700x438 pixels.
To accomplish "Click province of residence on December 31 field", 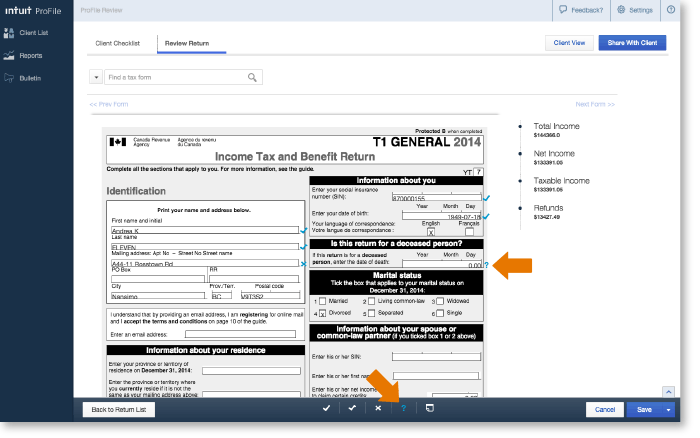I will click(x=251, y=371).
